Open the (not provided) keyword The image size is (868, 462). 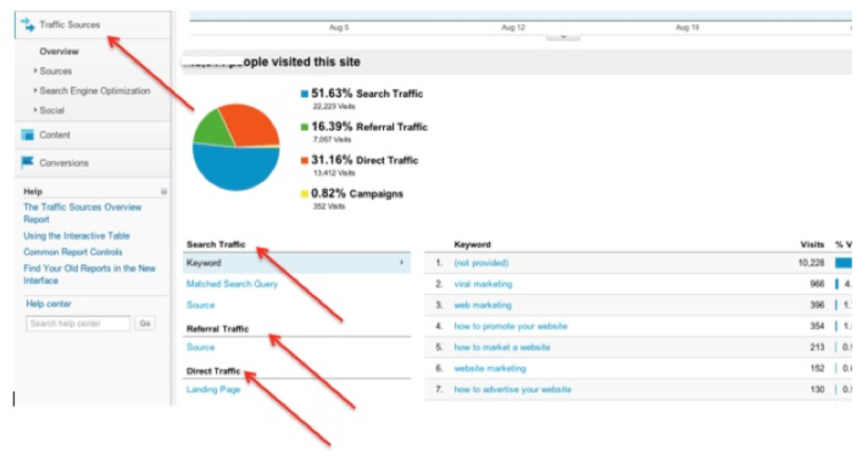pyautogui.click(x=481, y=263)
